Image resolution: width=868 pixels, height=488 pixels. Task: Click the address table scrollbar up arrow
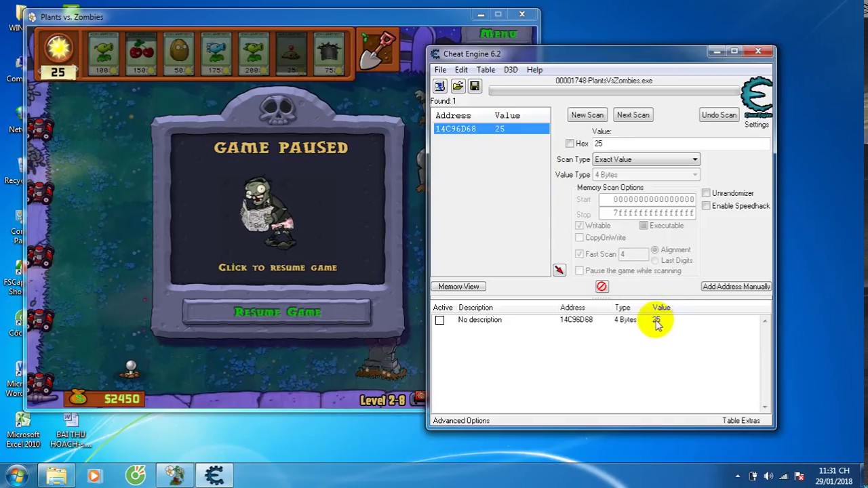pyautogui.click(x=765, y=321)
